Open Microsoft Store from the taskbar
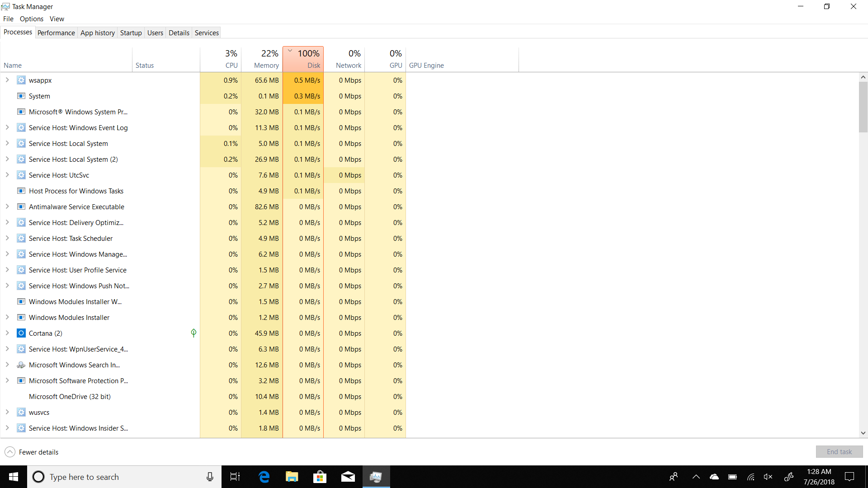Viewport: 868px width, 488px height. (320, 477)
